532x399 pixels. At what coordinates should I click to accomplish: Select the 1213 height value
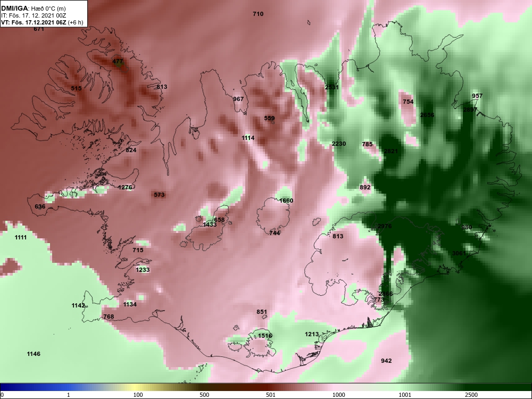pyautogui.click(x=312, y=334)
